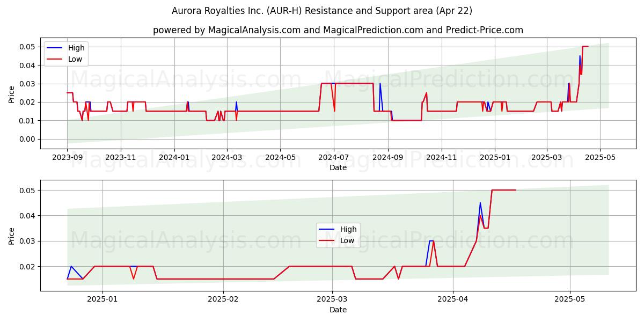Viewport: 644px width, 322px height.
Task: Click the '2024-03' date tick label
Action: (226, 158)
